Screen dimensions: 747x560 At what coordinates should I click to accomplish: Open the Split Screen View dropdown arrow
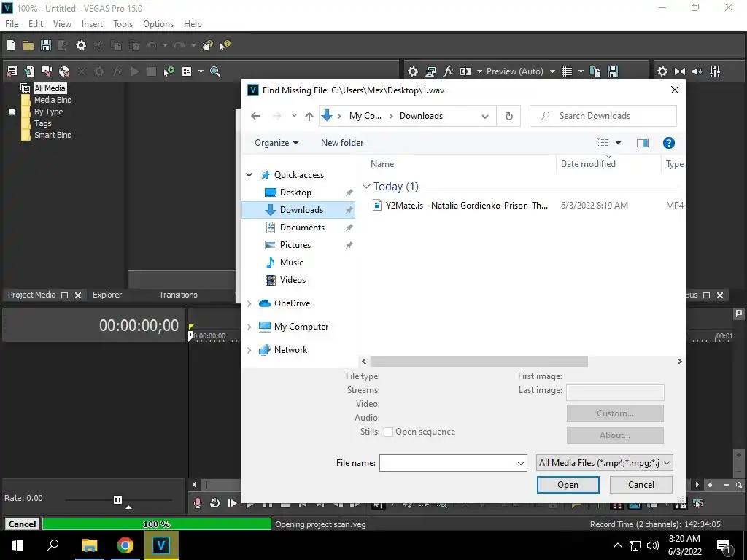pyautogui.click(x=479, y=71)
